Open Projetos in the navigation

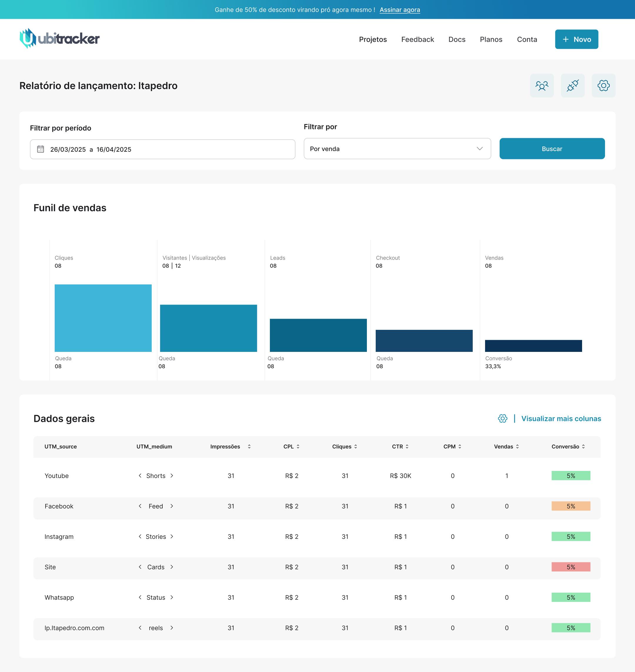coord(373,39)
